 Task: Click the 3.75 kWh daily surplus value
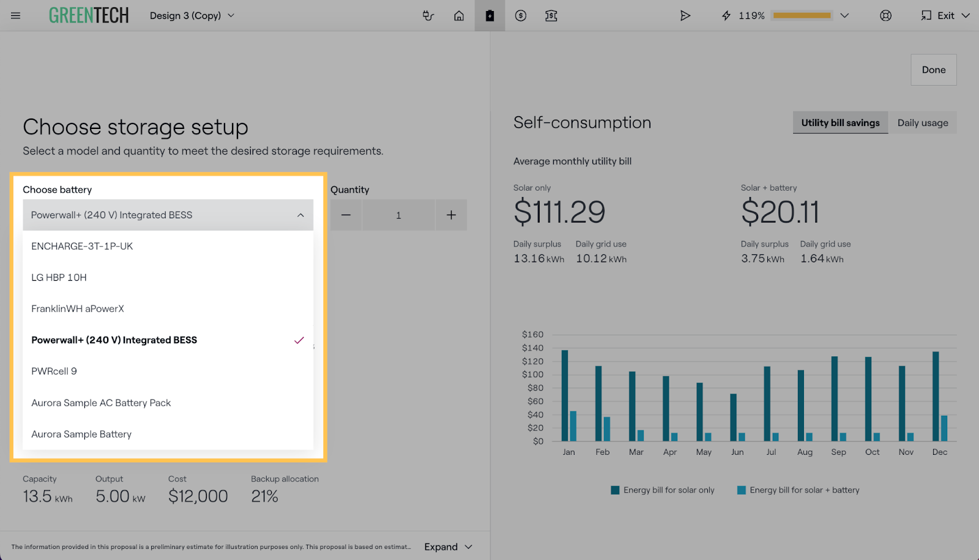click(763, 259)
